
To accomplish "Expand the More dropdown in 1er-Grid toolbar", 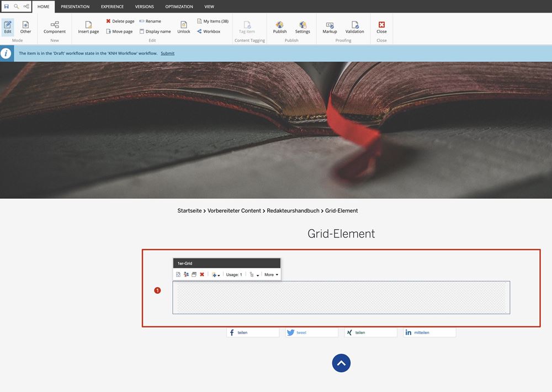I will [271, 274].
